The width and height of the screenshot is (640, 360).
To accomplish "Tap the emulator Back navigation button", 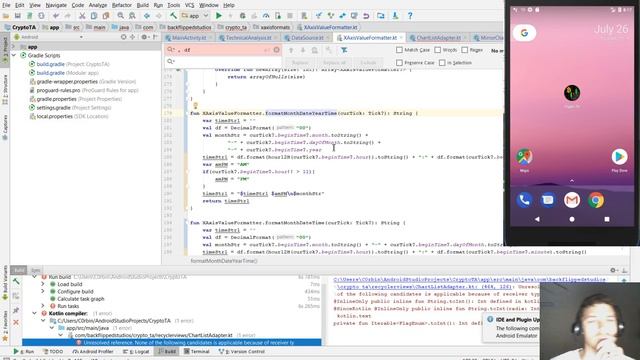I will point(537,219).
